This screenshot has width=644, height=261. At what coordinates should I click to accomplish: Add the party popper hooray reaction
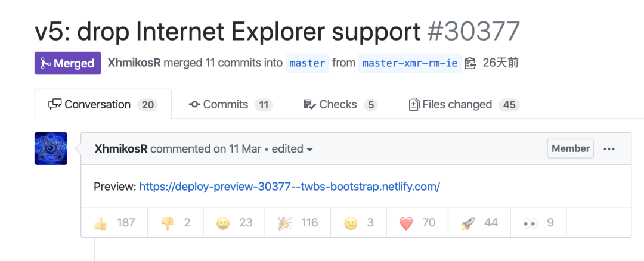pos(298,223)
